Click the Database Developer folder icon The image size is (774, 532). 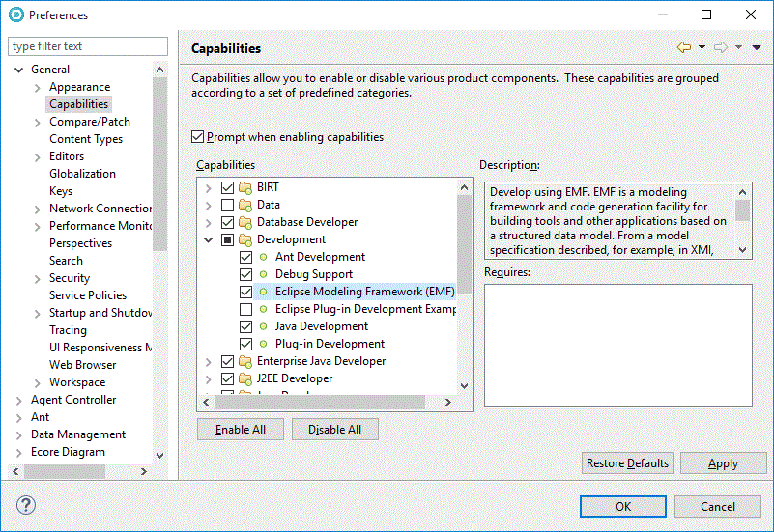point(245,222)
